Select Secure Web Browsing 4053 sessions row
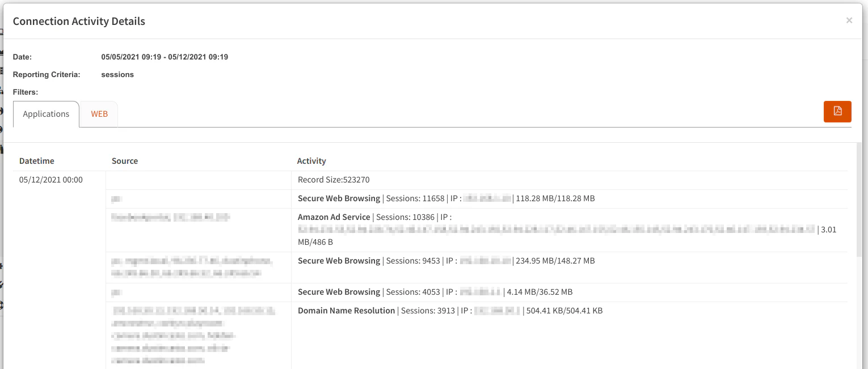The width and height of the screenshot is (868, 369). point(477,292)
